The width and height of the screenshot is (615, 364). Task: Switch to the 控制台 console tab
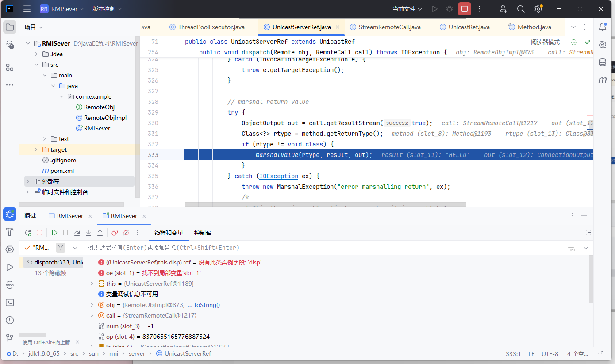pos(203,233)
